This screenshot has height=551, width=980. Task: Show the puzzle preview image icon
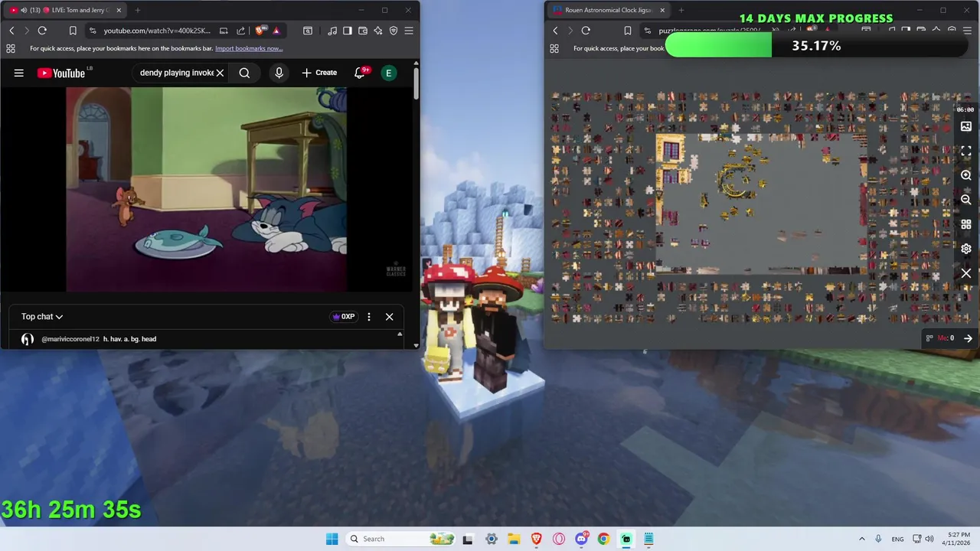point(966,126)
